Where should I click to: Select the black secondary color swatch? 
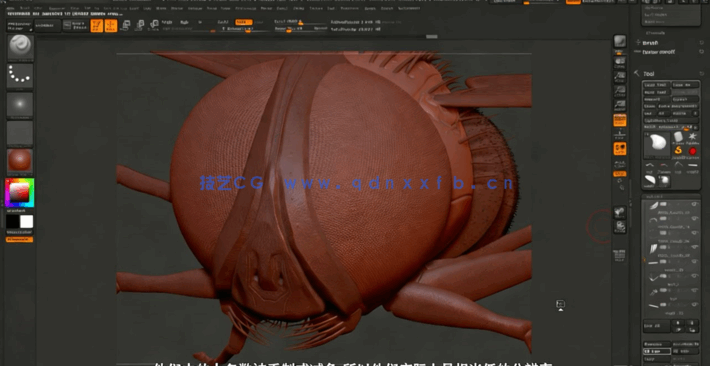coord(12,222)
